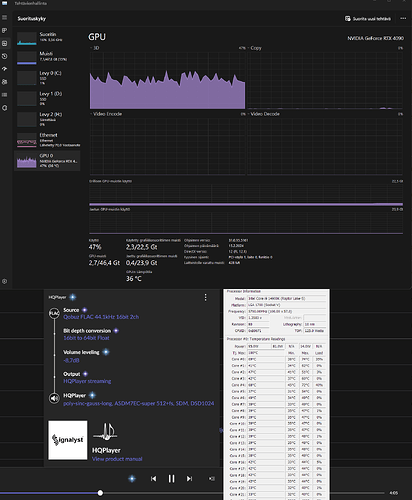
Task: Click the star icon next to Source
Action: [x=85, y=310]
